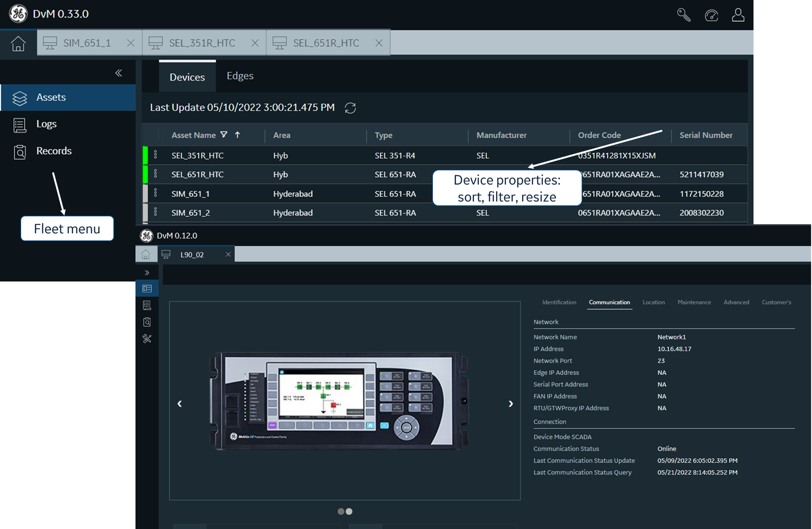This screenshot has height=529, width=812.
Task: Open row options for SEL_351R_HTC
Action: point(155,155)
